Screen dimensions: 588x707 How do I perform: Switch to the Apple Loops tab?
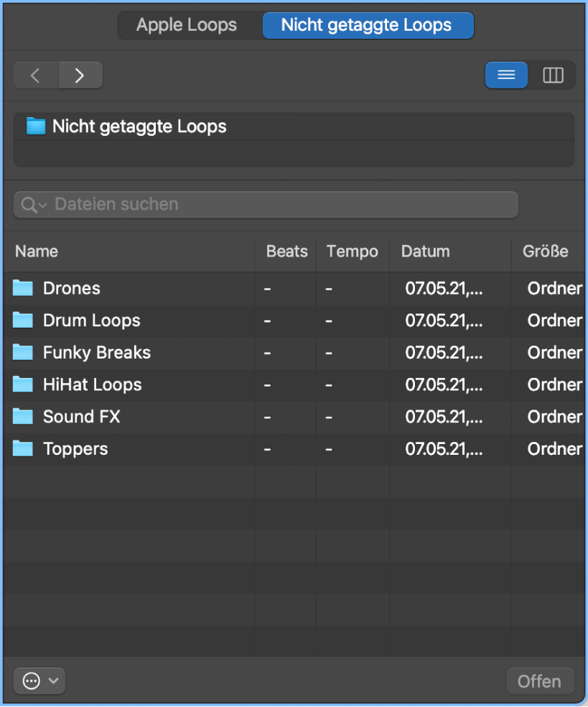pyautogui.click(x=186, y=25)
